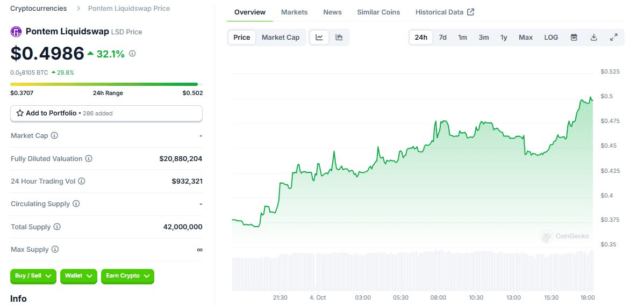The width and height of the screenshot is (644, 306).
Task: Open 24 Hour Trading Vol info icon
Action: (82, 181)
